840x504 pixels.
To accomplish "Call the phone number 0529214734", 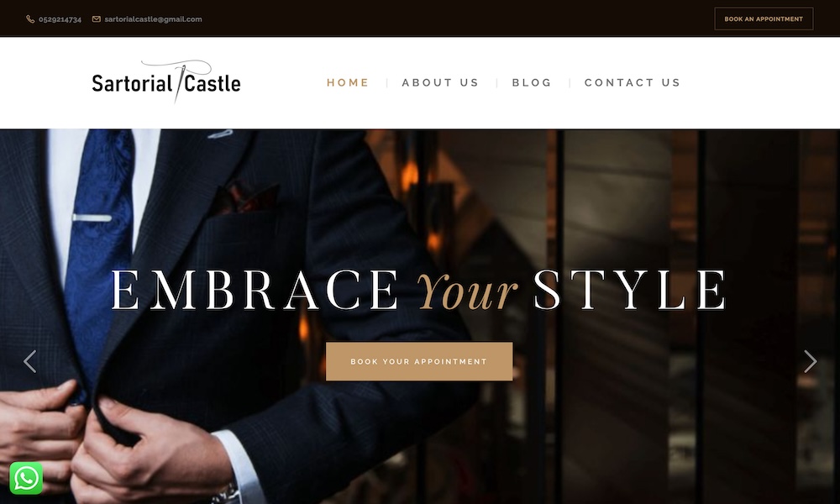I will pos(60,19).
